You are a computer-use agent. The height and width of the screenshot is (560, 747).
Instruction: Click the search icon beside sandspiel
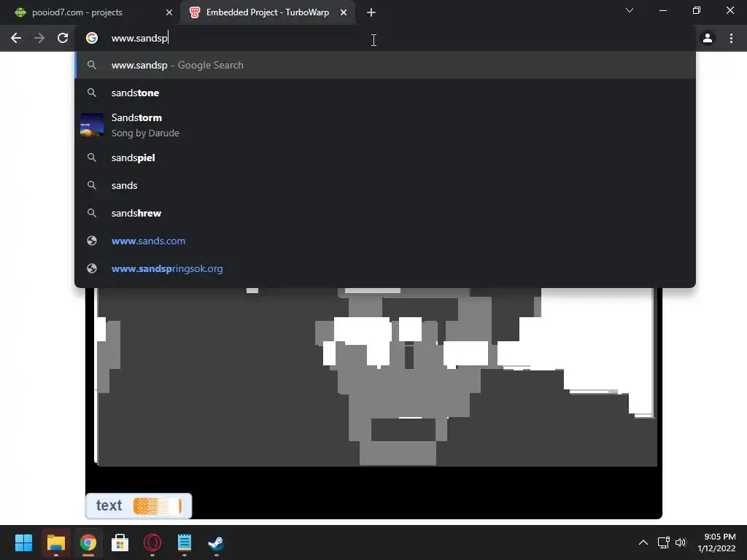click(x=92, y=157)
